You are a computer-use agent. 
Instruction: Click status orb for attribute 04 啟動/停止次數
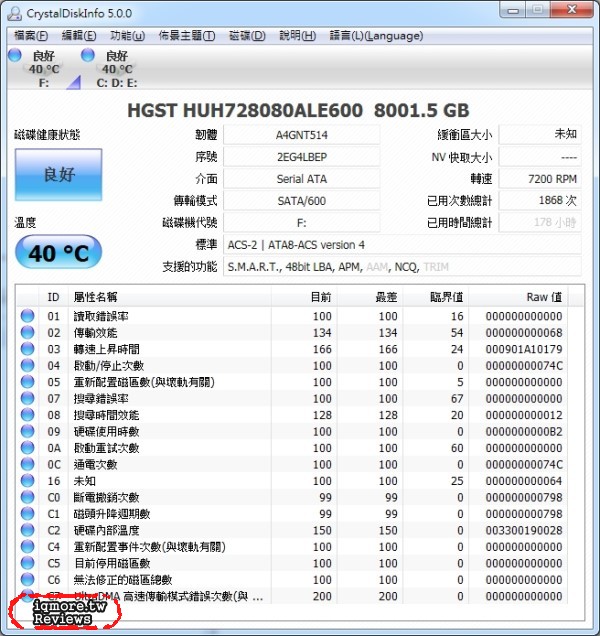28,365
